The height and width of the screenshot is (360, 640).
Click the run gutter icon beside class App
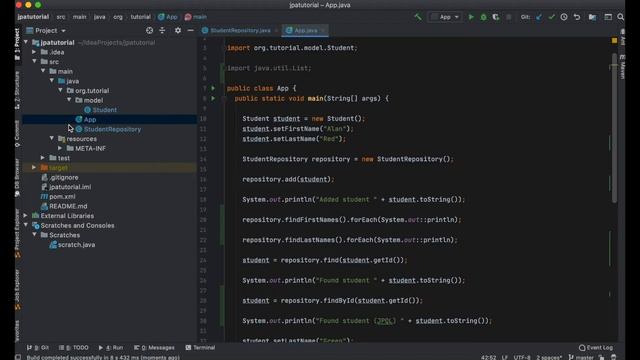click(x=213, y=88)
